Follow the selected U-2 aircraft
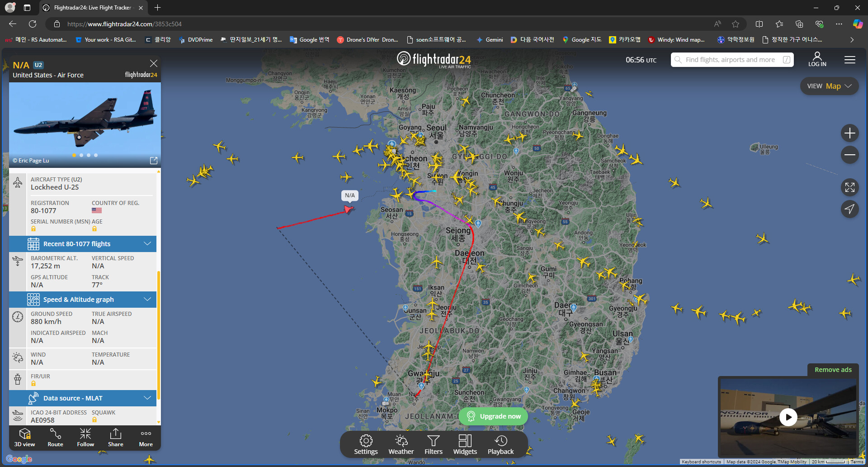 85,438
